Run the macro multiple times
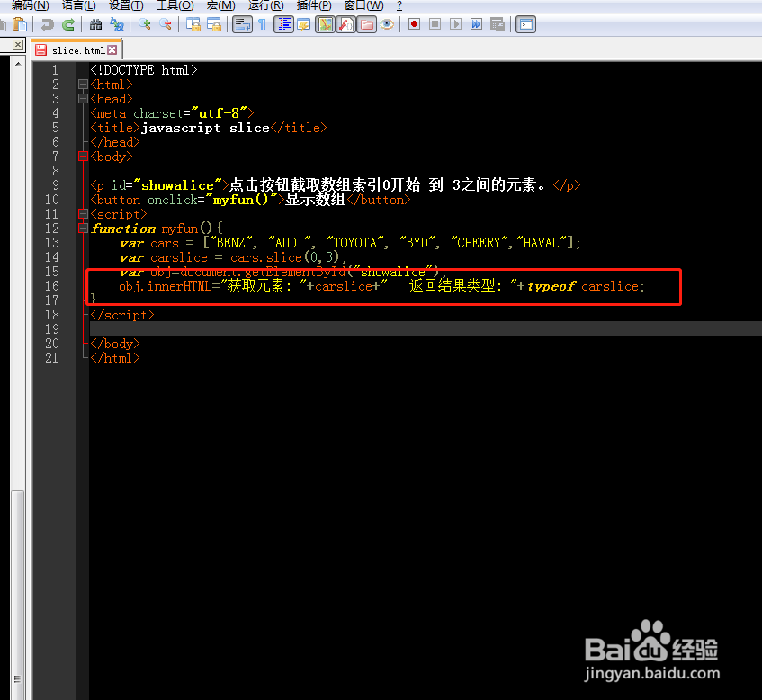This screenshot has height=700, width=762. click(476, 24)
